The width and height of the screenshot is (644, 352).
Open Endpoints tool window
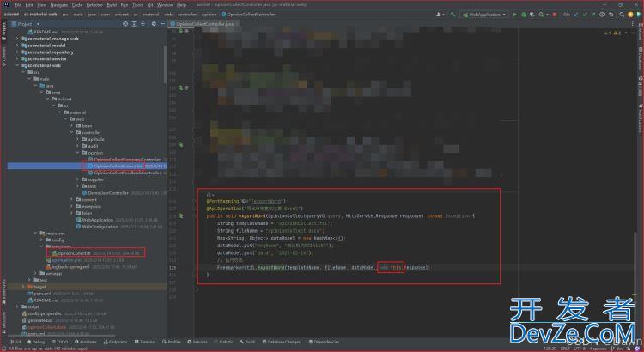(115, 342)
